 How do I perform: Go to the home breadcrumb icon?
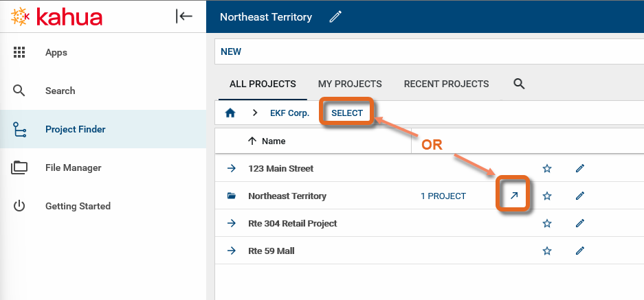click(231, 113)
